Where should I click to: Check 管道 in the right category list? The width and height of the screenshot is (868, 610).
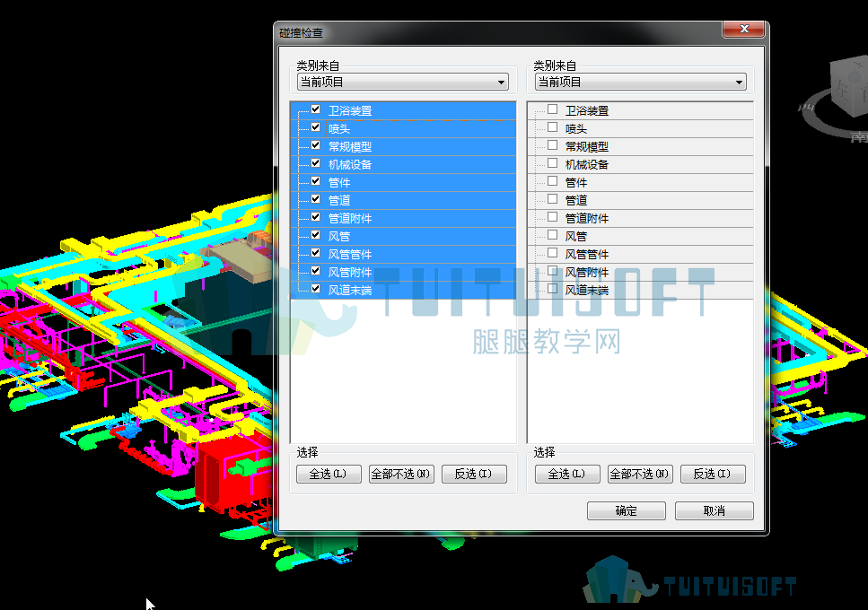[552, 199]
